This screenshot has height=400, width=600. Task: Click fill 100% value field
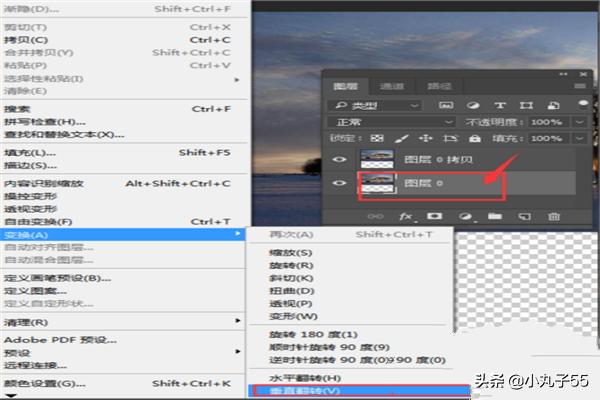[x=550, y=138]
